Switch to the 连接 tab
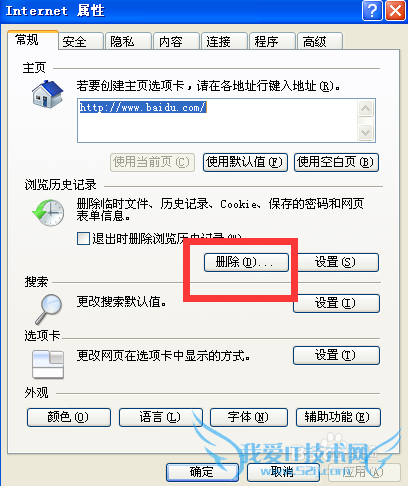 (224, 42)
